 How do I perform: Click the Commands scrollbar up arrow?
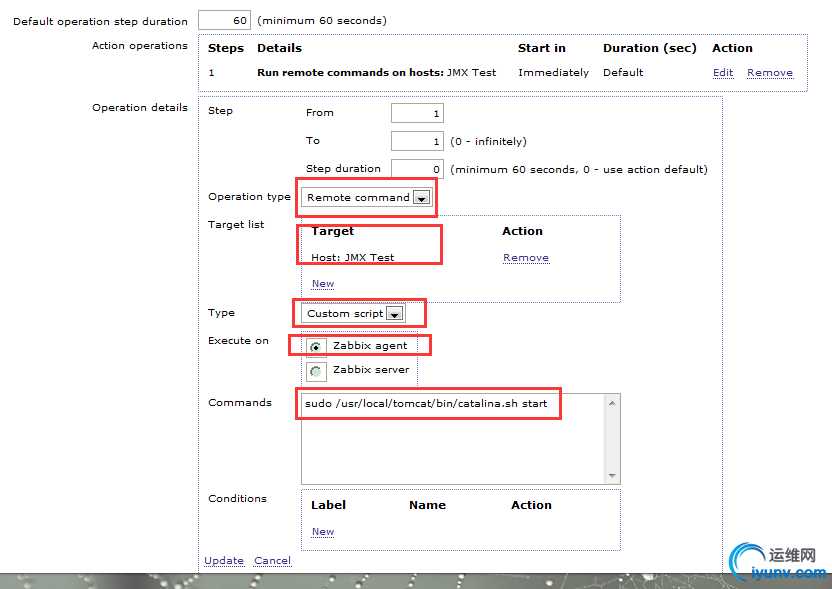click(x=612, y=403)
